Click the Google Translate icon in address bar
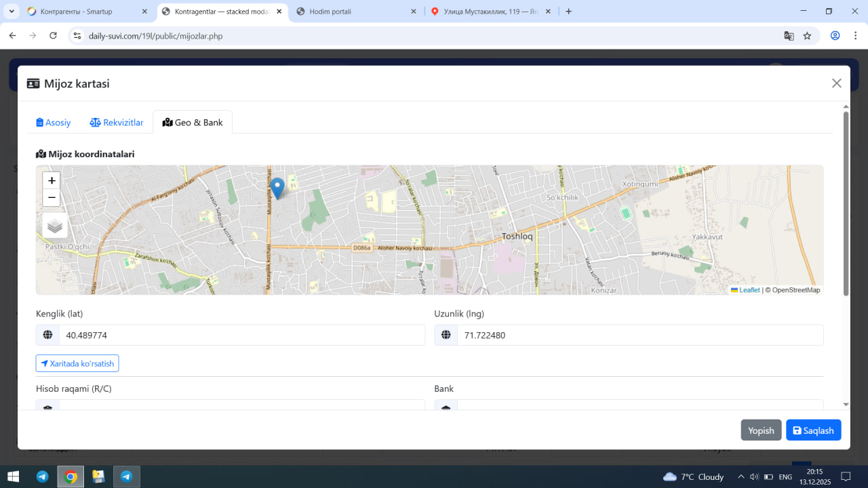This screenshot has height=488, width=868. tap(789, 36)
